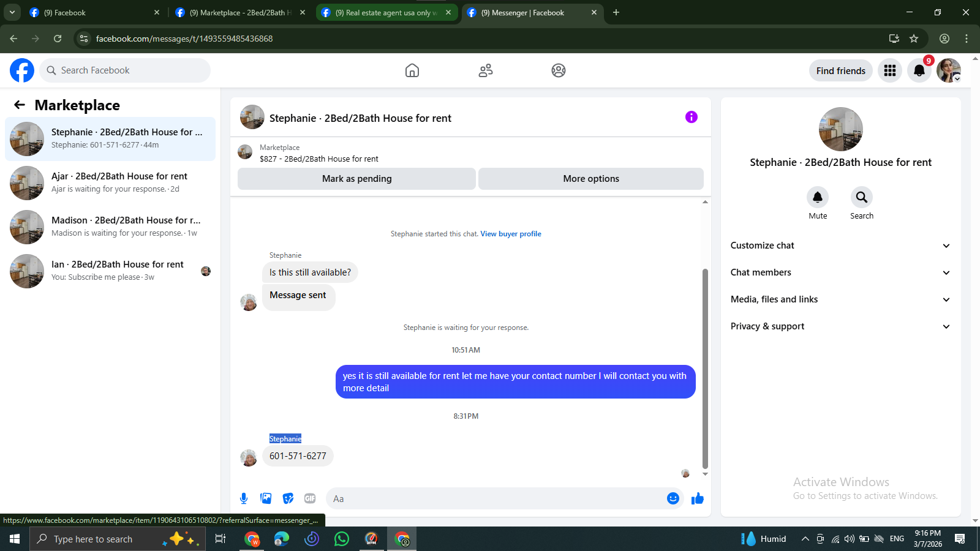The height and width of the screenshot is (551, 980).
Task: Open a new Chrome tab
Action: click(x=616, y=12)
